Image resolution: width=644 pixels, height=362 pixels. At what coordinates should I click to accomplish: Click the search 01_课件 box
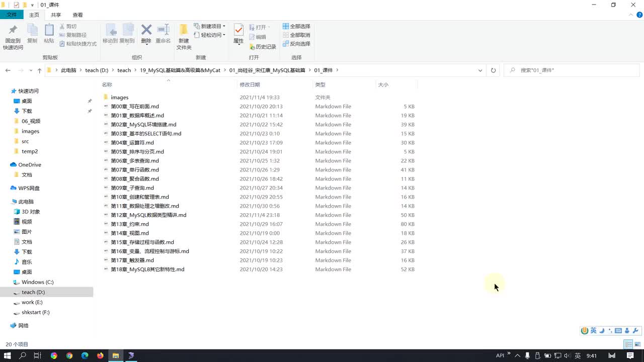tap(572, 70)
